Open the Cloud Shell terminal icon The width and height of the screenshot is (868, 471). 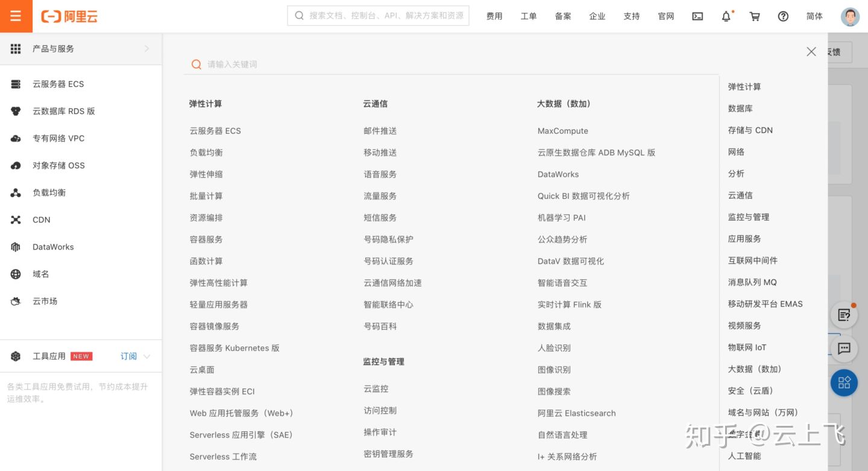coord(697,16)
